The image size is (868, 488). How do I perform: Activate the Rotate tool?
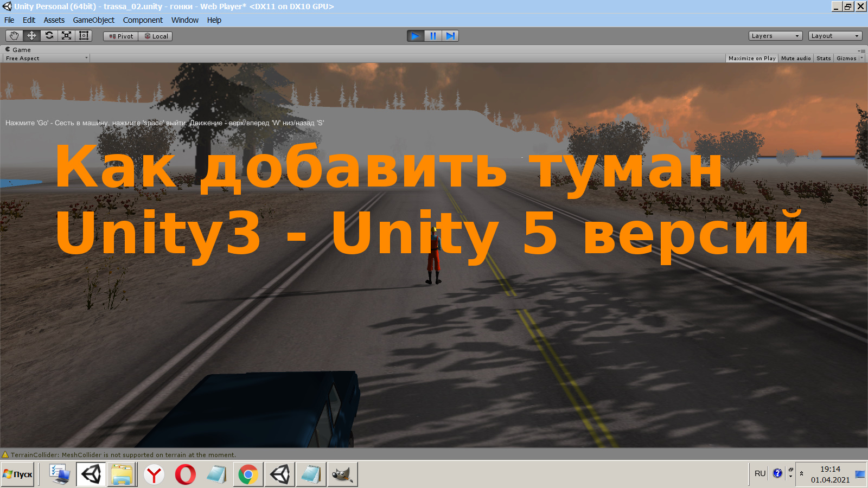[x=48, y=36]
